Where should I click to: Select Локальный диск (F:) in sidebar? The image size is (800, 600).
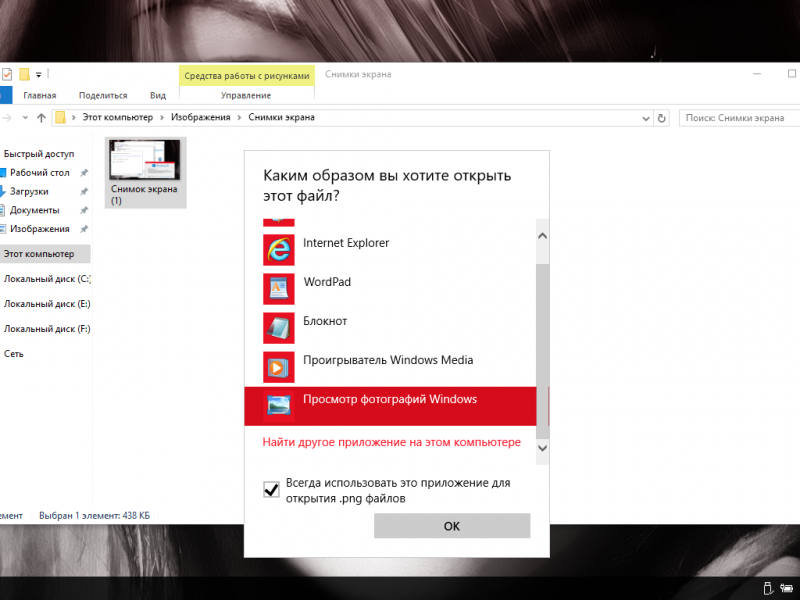click(46, 329)
